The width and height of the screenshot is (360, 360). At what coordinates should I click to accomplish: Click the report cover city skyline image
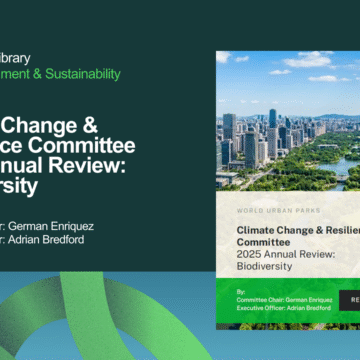(288, 121)
